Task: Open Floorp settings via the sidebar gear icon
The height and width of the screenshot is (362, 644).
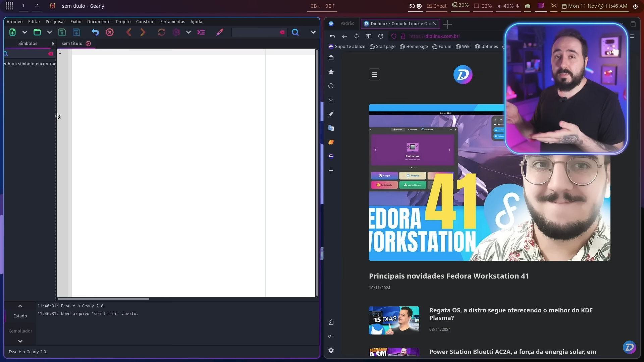Action: (331, 350)
